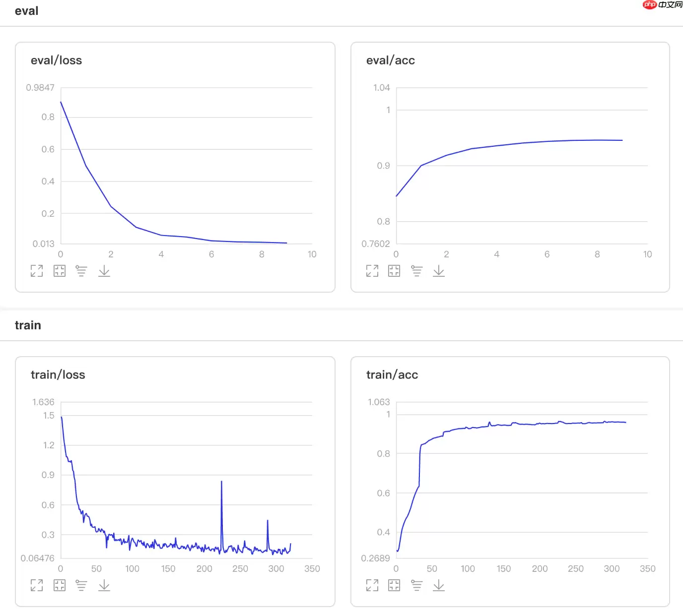Viewport: 683px width, 616px height.
Task: Click the train/loss chart title
Action: [x=58, y=375]
